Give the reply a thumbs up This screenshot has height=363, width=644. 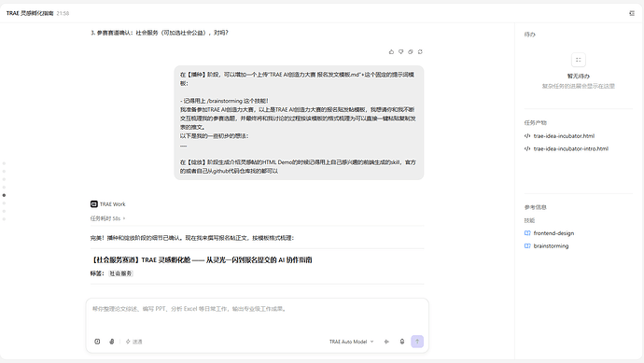(x=391, y=51)
